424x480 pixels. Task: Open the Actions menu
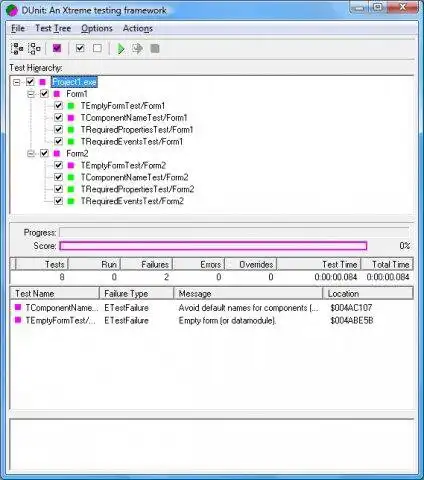click(x=138, y=28)
